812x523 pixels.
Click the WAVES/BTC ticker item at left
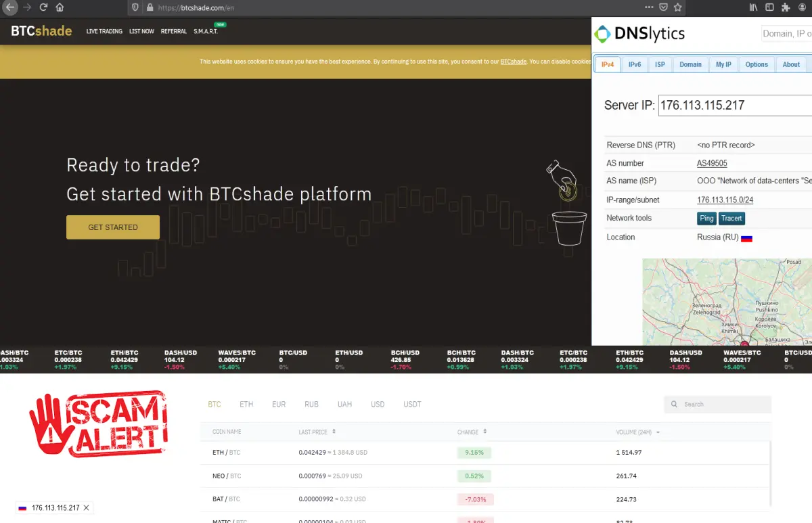(x=237, y=359)
